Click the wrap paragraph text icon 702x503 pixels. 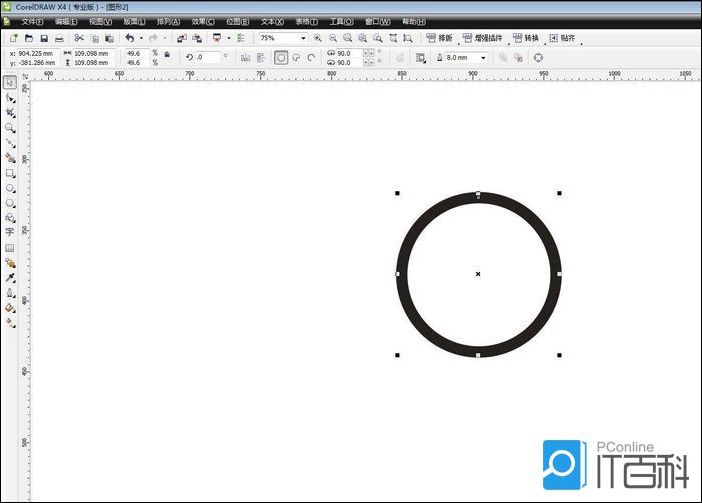[x=420, y=58]
